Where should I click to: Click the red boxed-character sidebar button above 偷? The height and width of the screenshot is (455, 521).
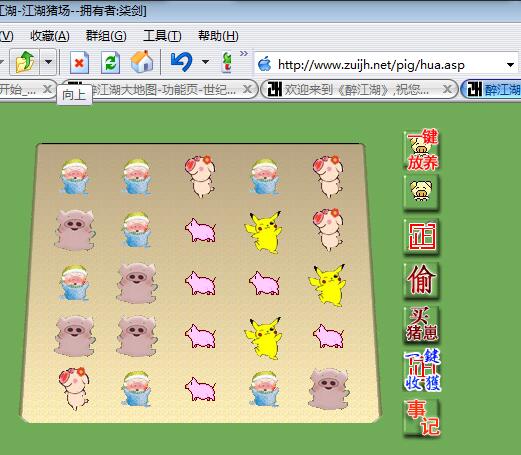coord(422,237)
